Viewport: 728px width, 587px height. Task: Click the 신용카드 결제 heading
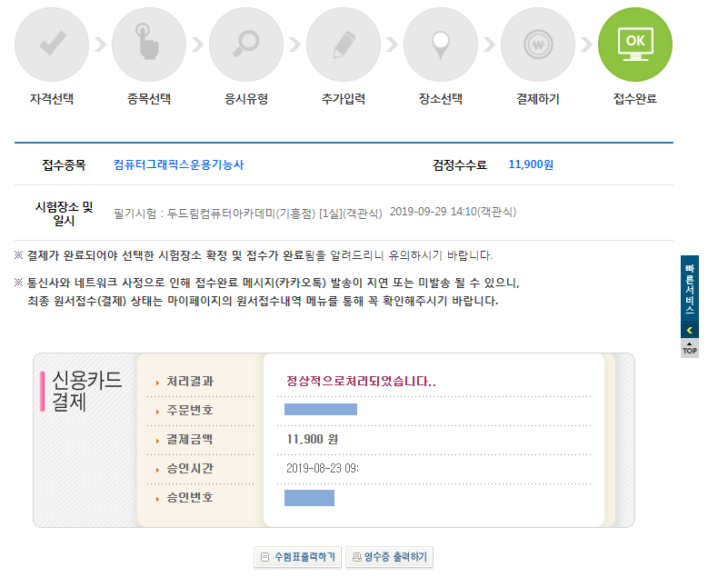pyautogui.click(x=87, y=391)
